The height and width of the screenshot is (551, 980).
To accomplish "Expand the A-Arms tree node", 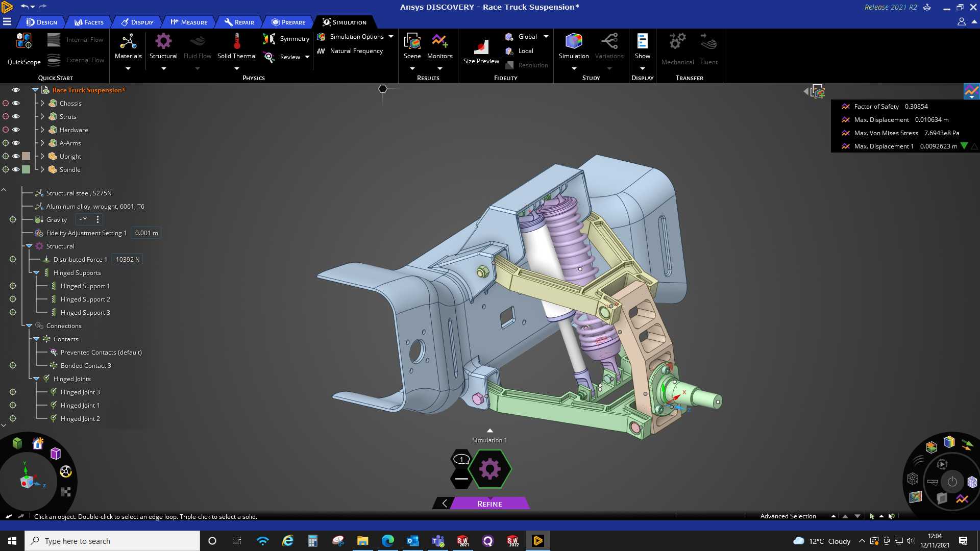I will tap(42, 143).
